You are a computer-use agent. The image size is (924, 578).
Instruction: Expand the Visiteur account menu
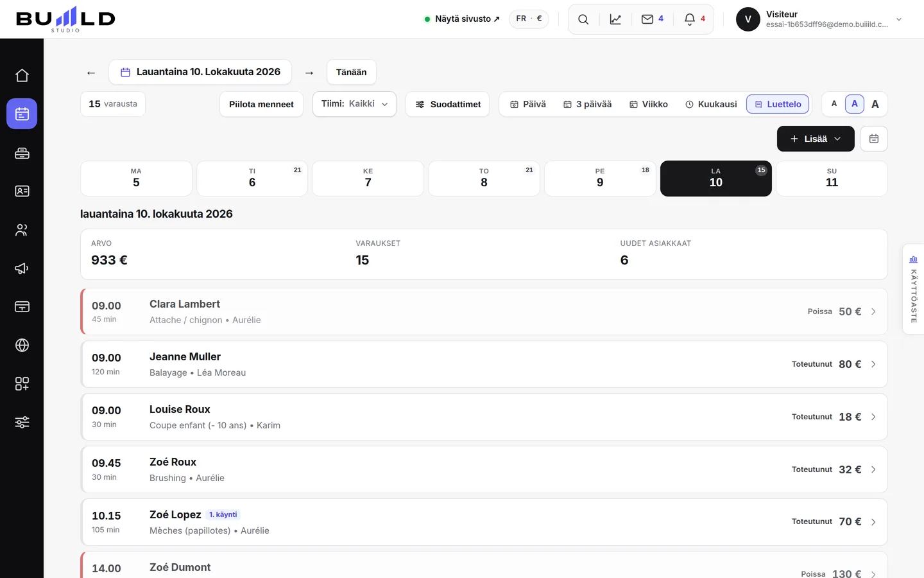[x=819, y=19]
